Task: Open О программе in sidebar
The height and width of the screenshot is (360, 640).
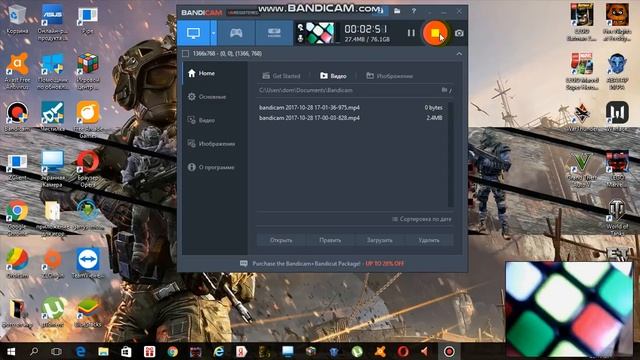Action: [215, 167]
